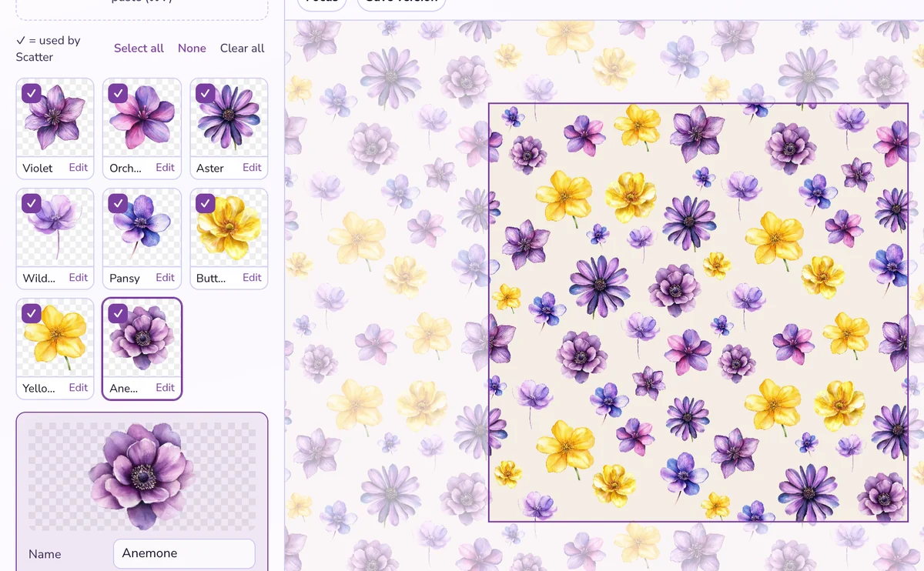The image size is (924, 571).
Task: Focus the Name field containing Anemone
Action: tap(184, 553)
